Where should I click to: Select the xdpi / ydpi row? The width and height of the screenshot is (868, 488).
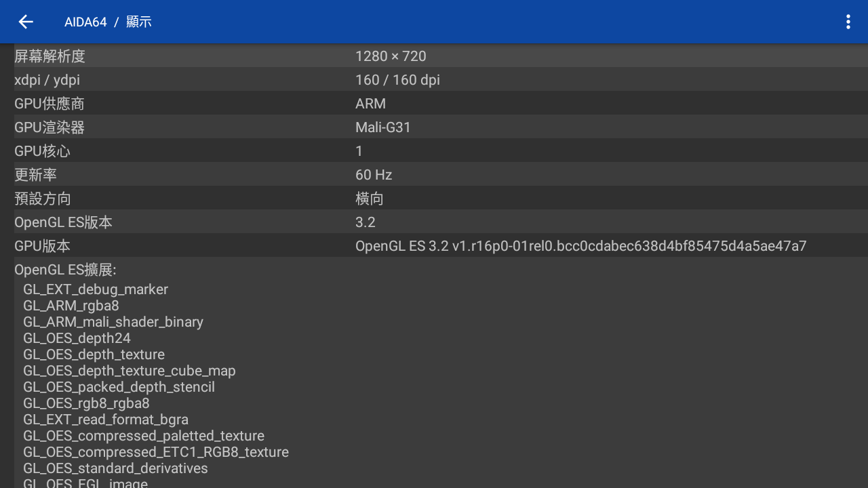(434, 80)
